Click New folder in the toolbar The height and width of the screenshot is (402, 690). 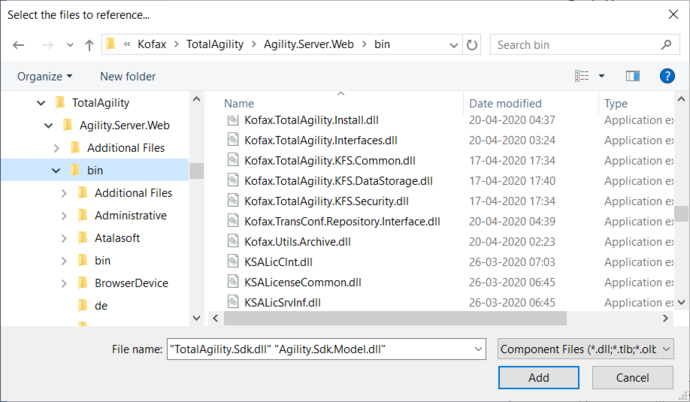127,76
